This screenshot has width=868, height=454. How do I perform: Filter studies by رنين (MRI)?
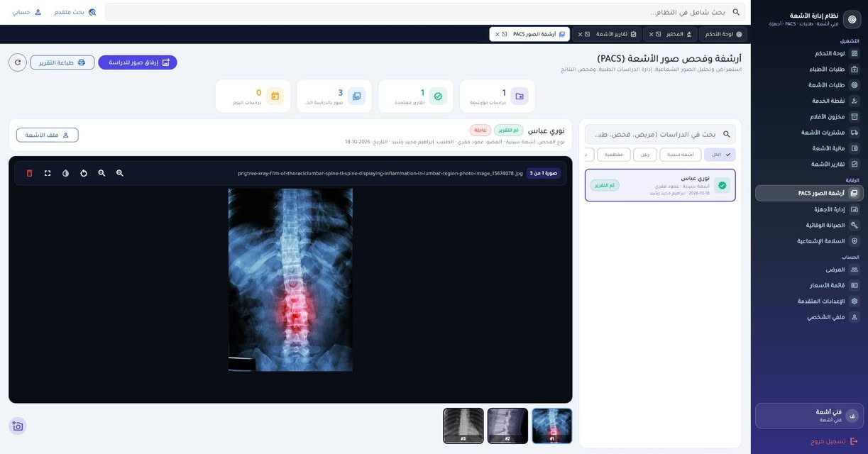point(645,155)
